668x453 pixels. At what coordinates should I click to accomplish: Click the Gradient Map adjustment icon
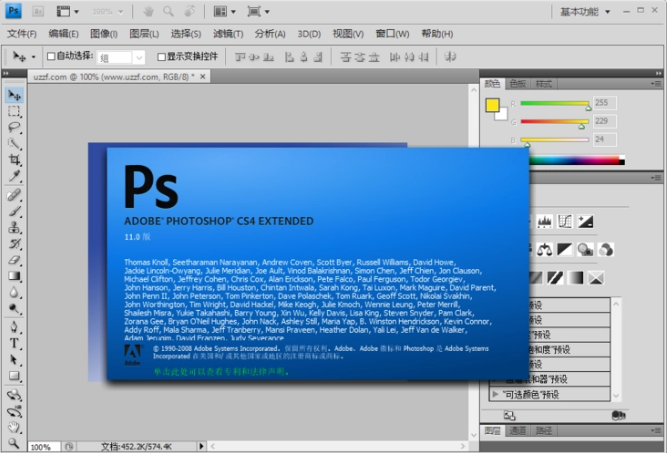pos(576,278)
